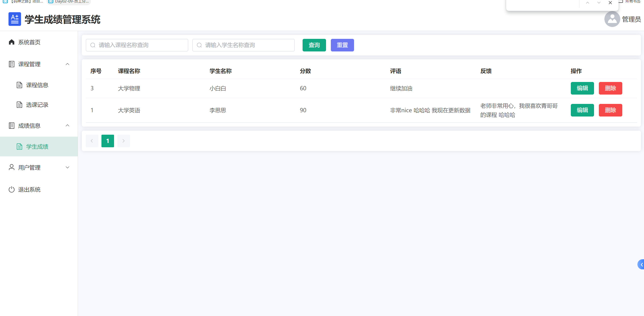Edit the 大学物理 grade record

[x=582, y=88]
